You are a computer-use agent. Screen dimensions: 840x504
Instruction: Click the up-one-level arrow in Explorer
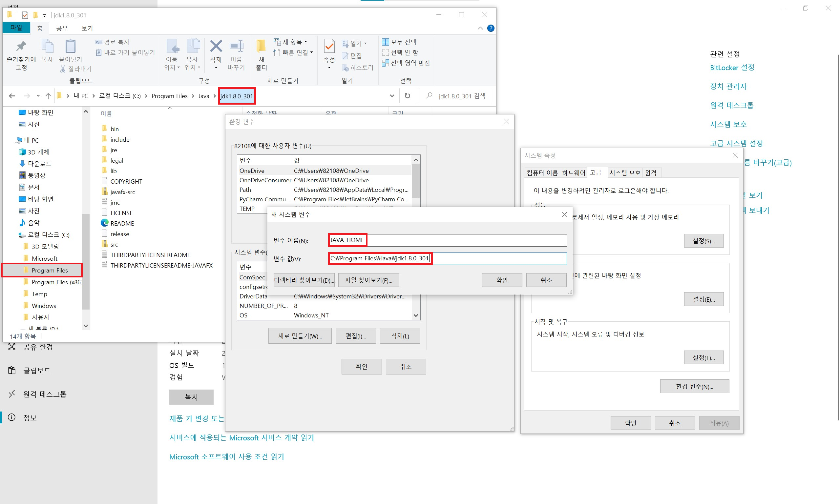[48, 96]
